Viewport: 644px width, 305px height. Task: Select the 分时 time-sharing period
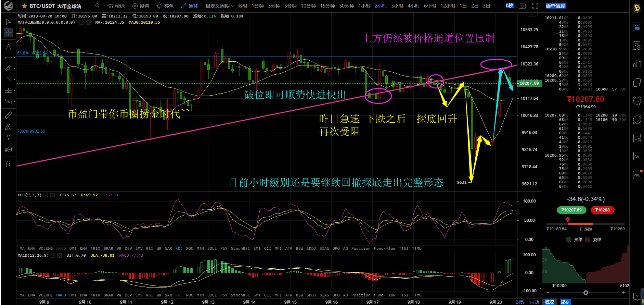[242, 6]
